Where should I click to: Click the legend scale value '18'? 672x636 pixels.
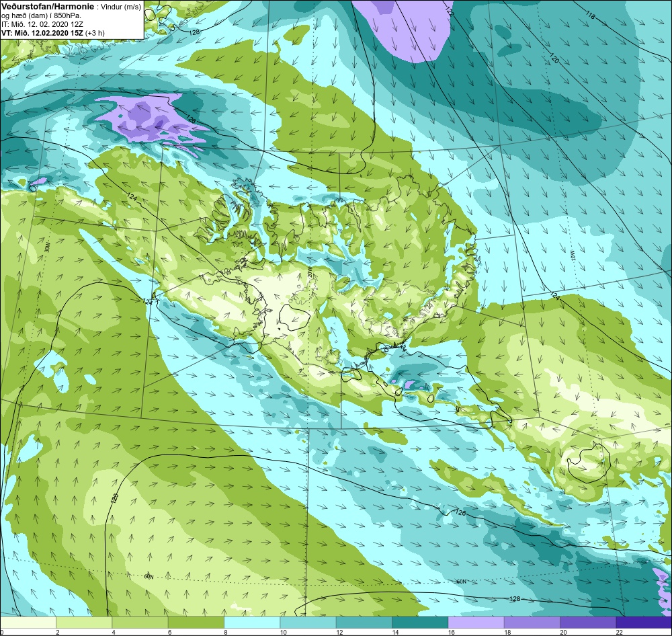(x=507, y=632)
